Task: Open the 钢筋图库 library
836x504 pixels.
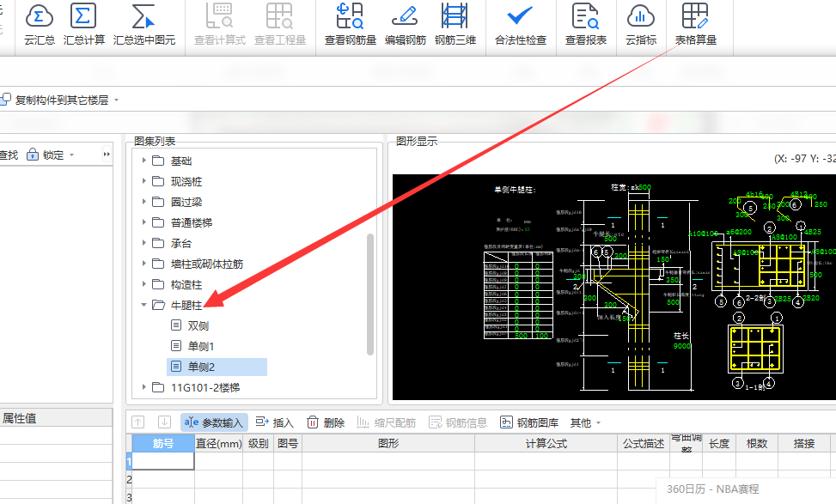Action: click(529, 422)
